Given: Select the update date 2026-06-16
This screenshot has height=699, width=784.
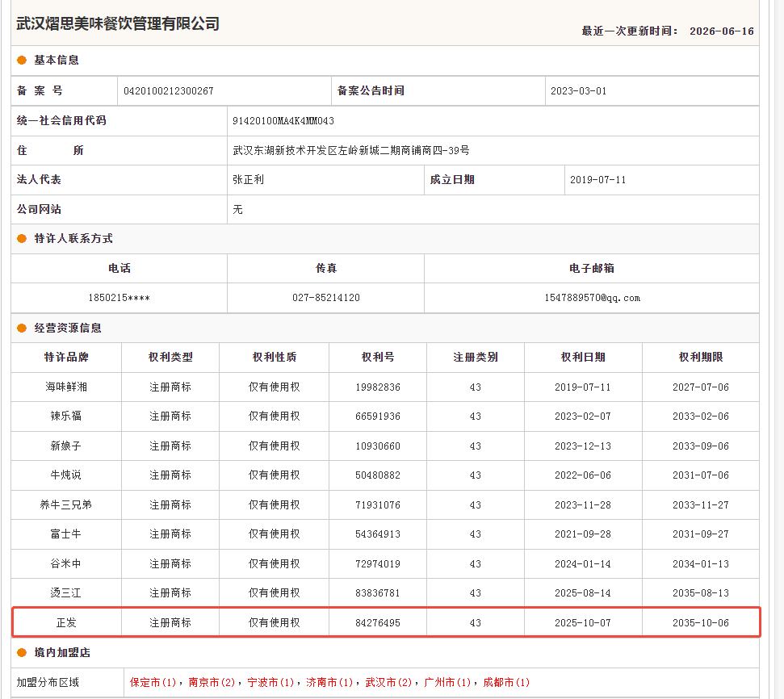Looking at the screenshot, I should tap(722, 31).
